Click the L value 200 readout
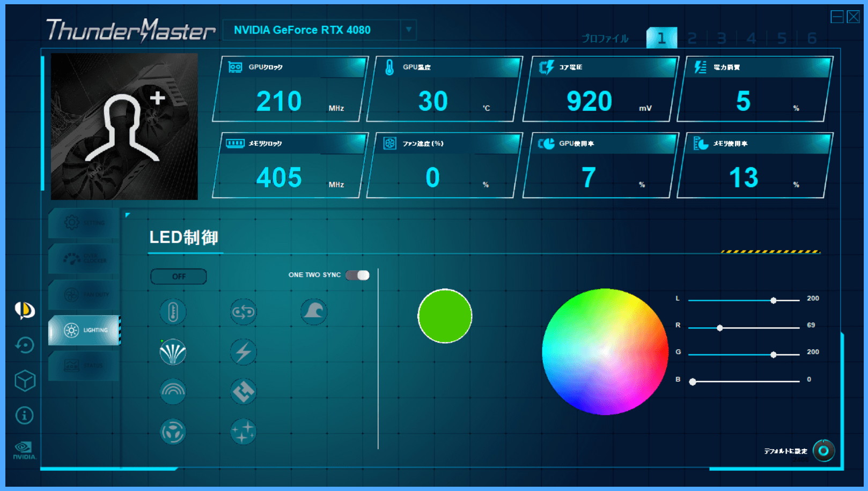Image resolution: width=868 pixels, height=491 pixels. pyautogui.click(x=813, y=298)
